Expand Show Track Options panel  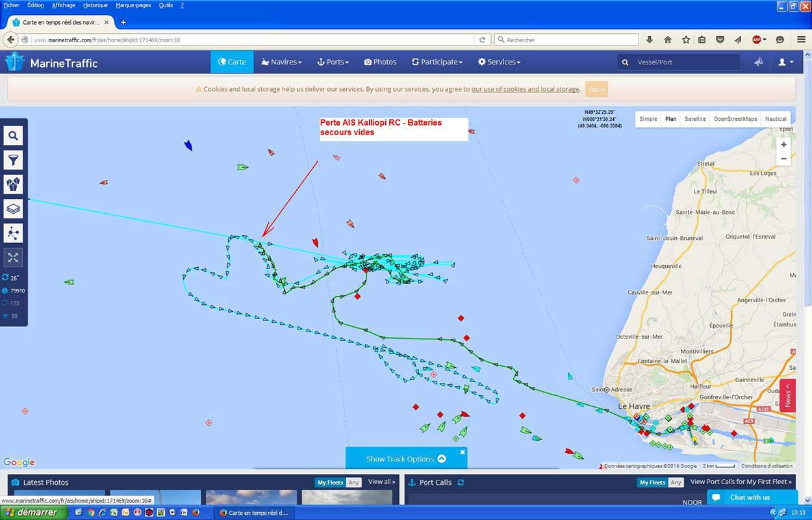(x=406, y=459)
